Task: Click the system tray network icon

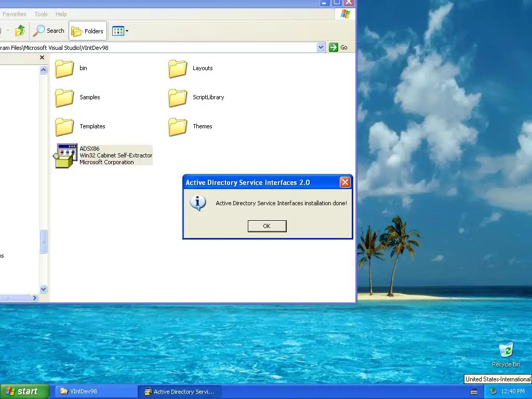Action: 493,391
